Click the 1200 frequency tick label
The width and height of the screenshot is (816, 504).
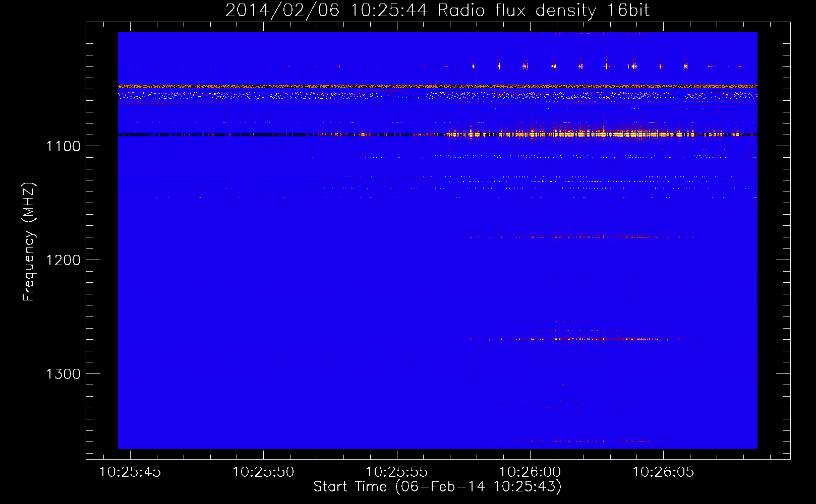pos(63,260)
